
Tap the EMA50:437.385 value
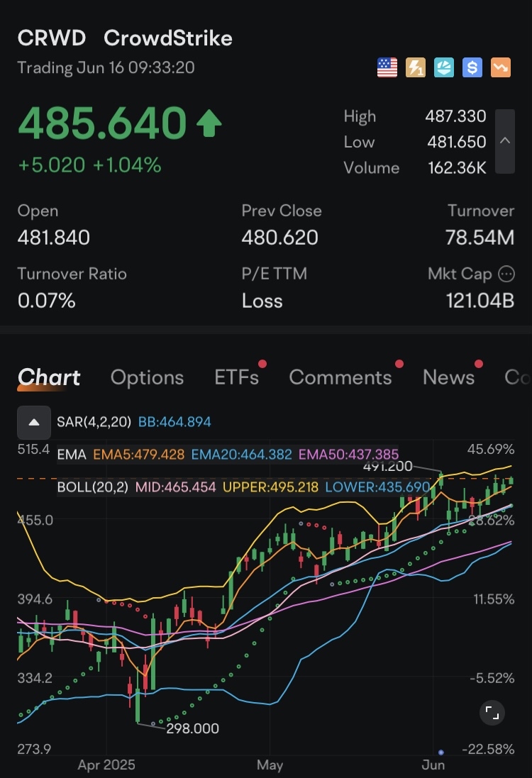348,455
